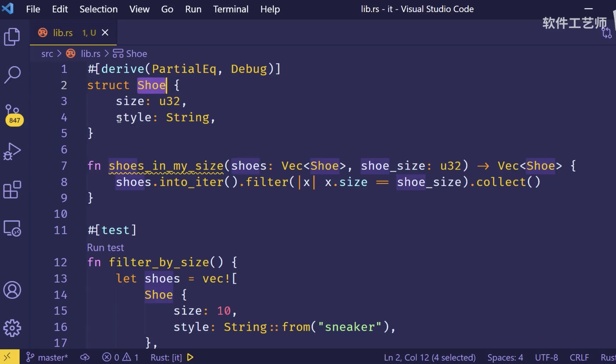Open the errors and warnings indicator
The width and height of the screenshot is (616, 364).
tap(120, 357)
